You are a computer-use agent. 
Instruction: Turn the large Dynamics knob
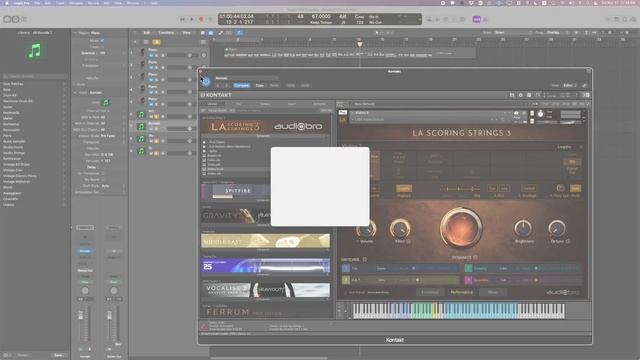461,228
